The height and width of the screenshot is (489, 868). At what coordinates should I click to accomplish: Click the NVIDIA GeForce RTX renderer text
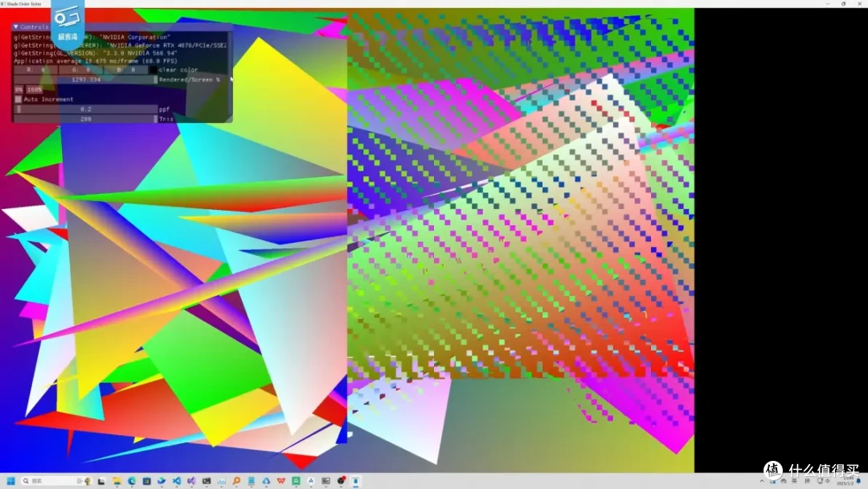point(167,45)
